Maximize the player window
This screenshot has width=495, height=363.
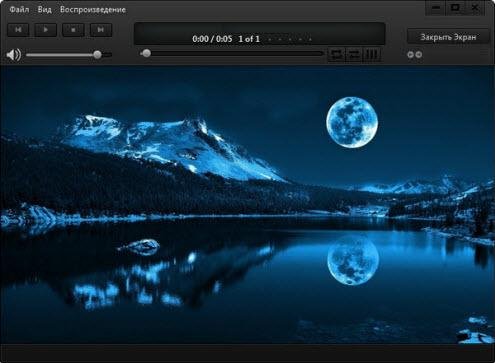tap(455, 8)
